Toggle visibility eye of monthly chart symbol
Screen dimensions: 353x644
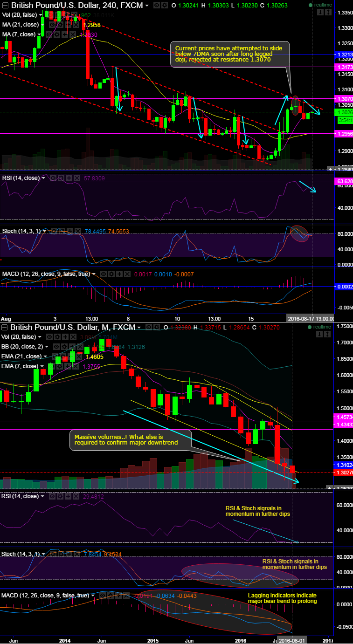click(148, 327)
